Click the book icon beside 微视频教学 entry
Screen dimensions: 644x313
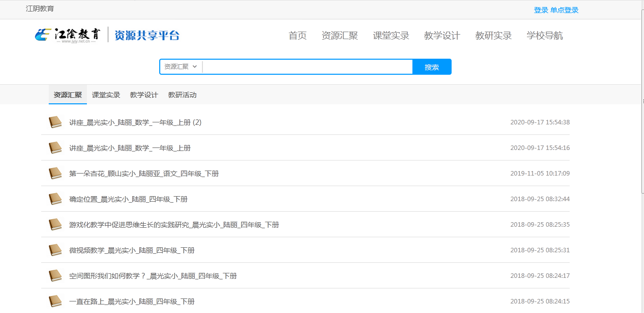coord(55,250)
